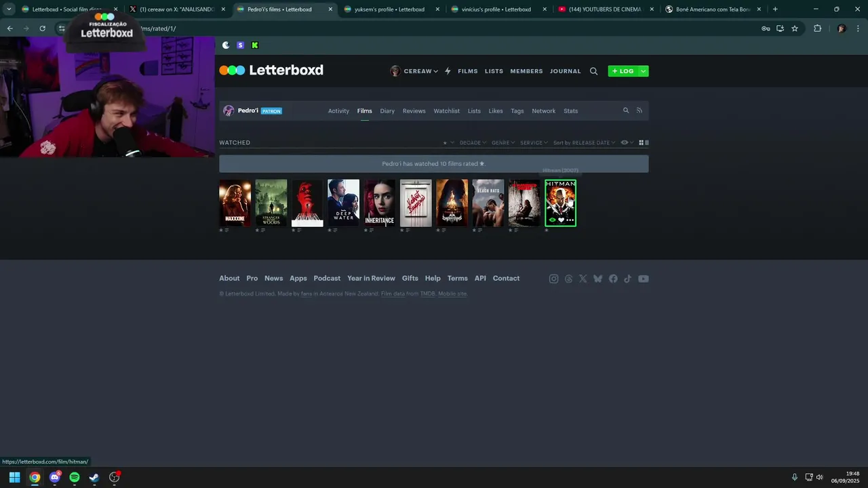Viewport: 868px width, 488px height.
Task: Open more actions dots on Hitman poster
Action: coord(570,220)
